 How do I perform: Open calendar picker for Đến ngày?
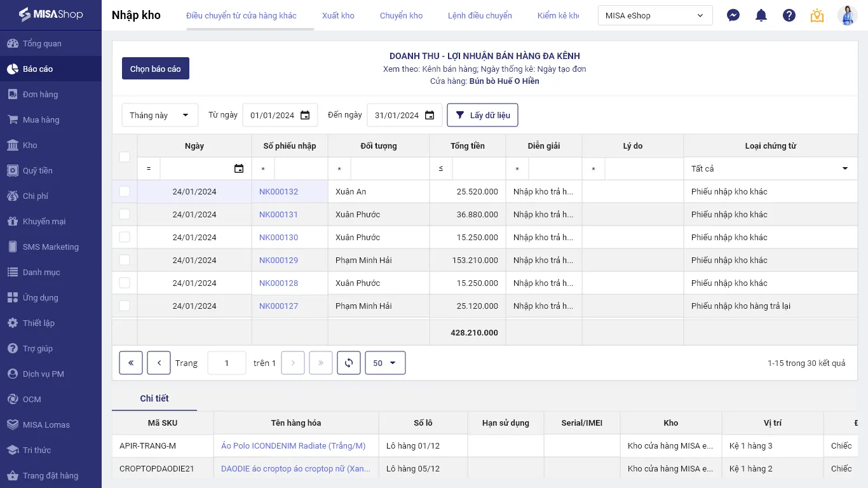click(x=430, y=115)
